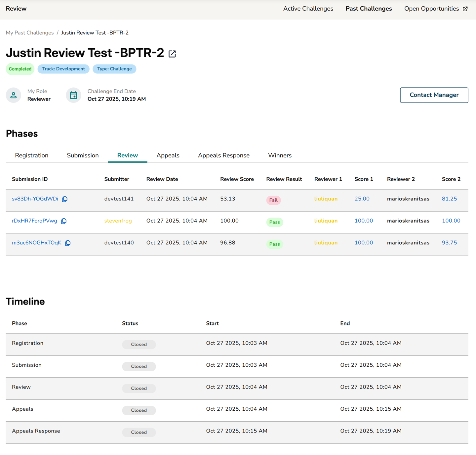Click the My Role person icon
Image resolution: width=476 pixels, height=455 pixels.
pos(13,95)
